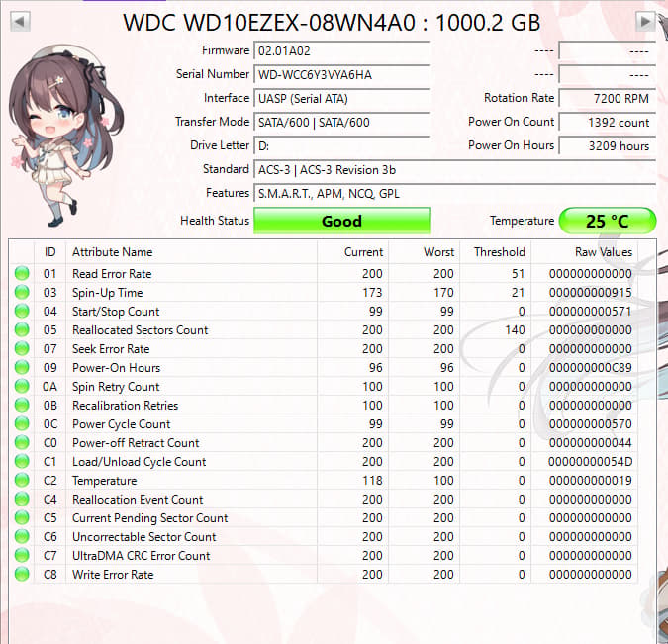668x644 pixels.
Task: Click status icon for Load/Unload Cycle Count
Action: pos(22,461)
